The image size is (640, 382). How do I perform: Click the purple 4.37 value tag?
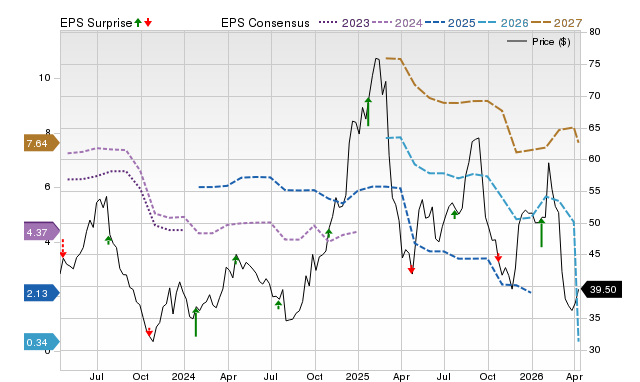click(42, 232)
